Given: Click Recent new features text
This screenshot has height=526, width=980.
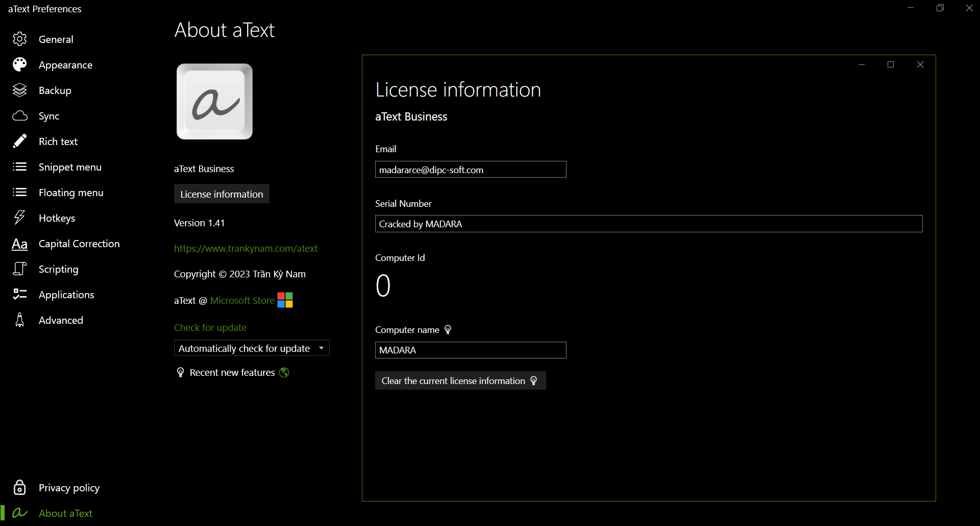Looking at the screenshot, I should click(232, 372).
